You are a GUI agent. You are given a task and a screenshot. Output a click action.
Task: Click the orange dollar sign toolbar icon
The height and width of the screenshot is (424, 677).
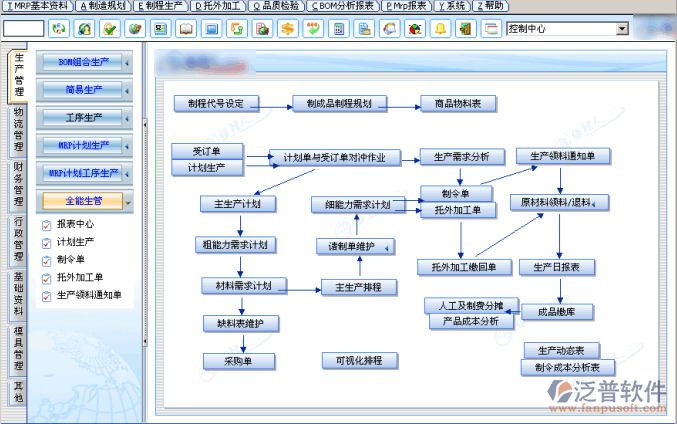pyautogui.click(x=287, y=29)
